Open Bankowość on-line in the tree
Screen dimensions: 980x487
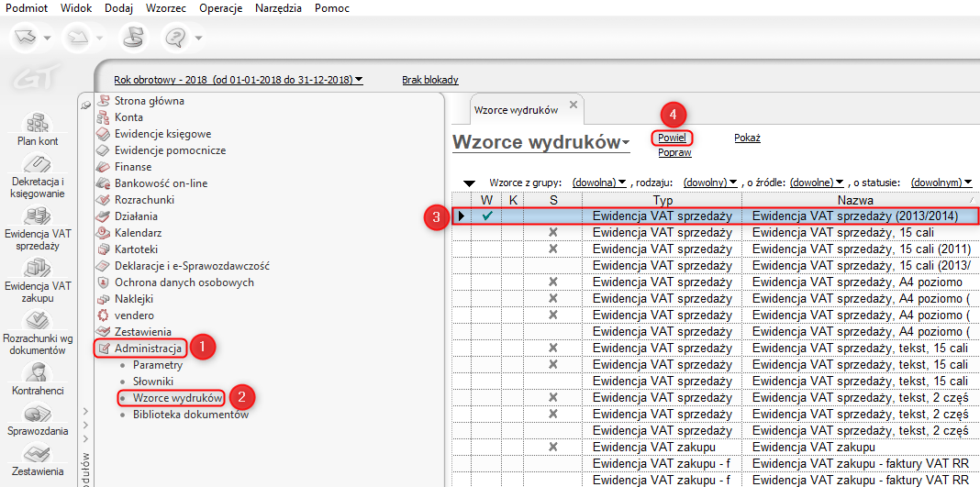tap(161, 183)
